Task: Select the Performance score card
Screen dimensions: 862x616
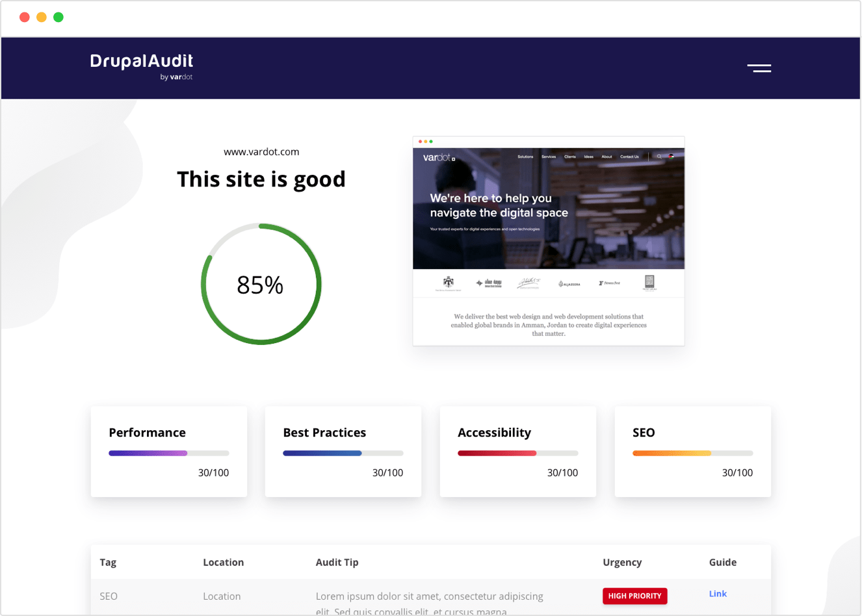Action: pos(169,452)
